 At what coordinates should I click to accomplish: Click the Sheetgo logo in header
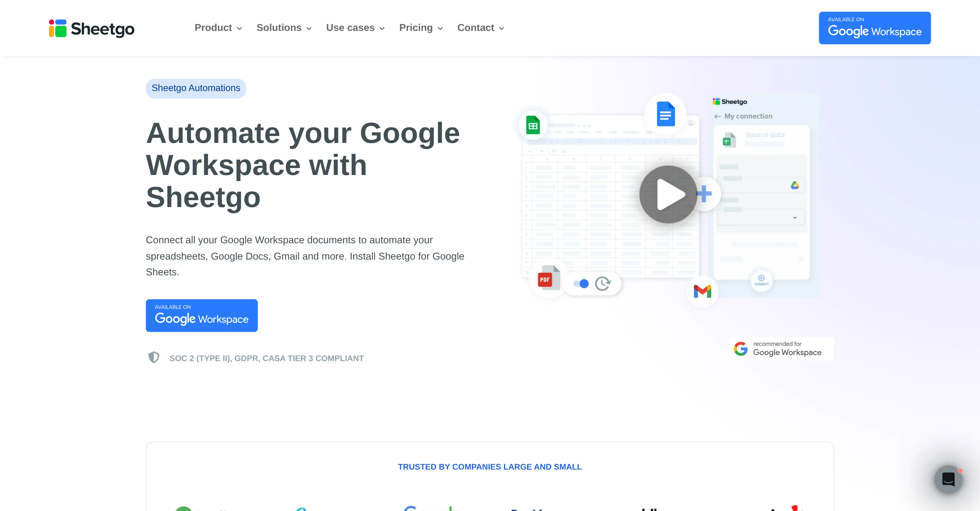tap(91, 29)
